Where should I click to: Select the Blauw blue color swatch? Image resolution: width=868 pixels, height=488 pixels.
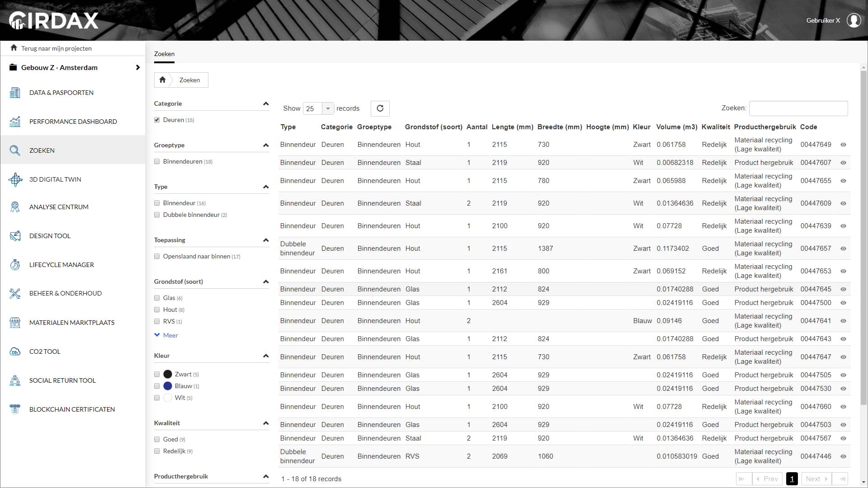click(x=168, y=386)
